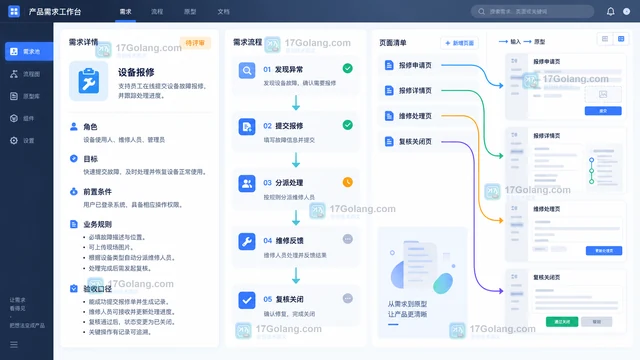Viewport: 640px width, 360px height.
Task: Click the 设备报修 clipboard wrench icon
Action: point(89,81)
